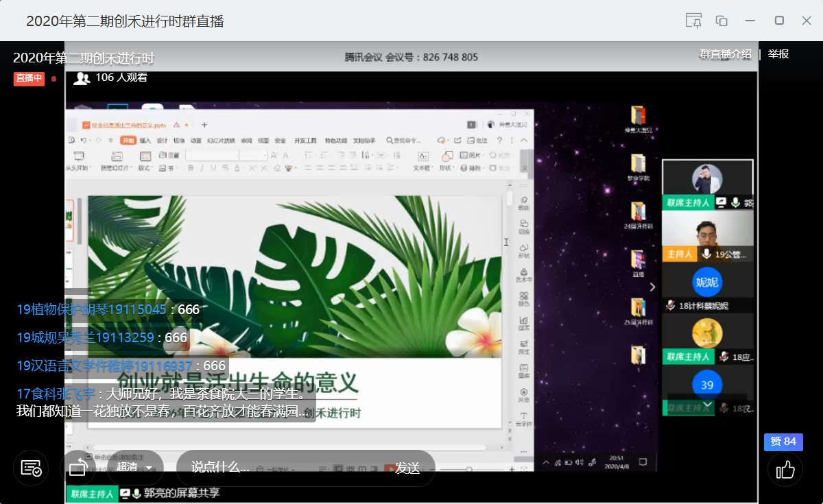Image resolution: width=823 pixels, height=504 pixels.
Task: Click the 举报 report link
Action: click(778, 54)
